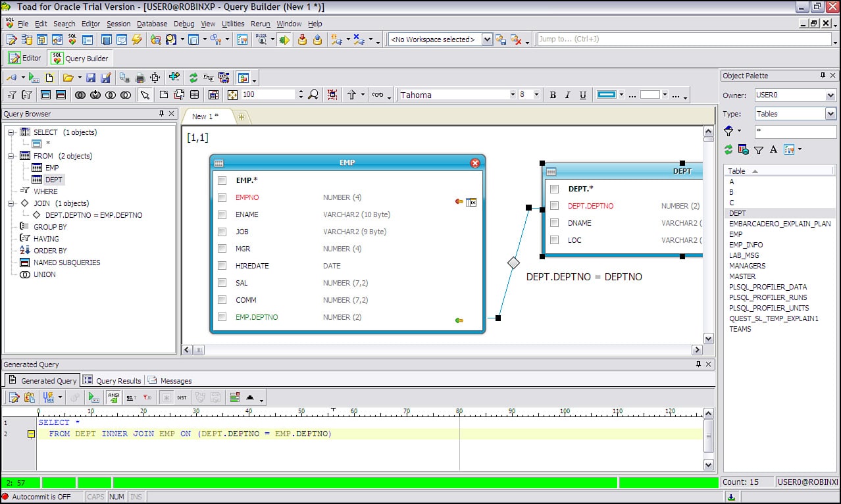Click the open folder icon in Query Builder toolbar

(x=68, y=78)
